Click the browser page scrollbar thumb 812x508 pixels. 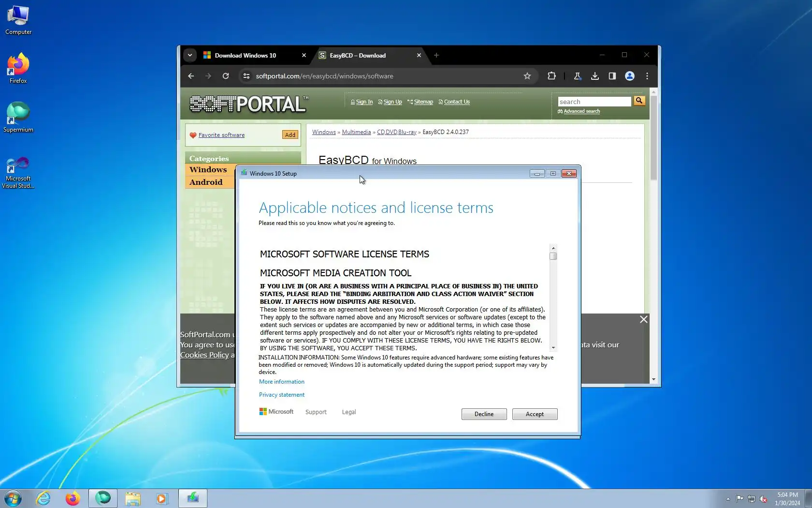point(653,138)
